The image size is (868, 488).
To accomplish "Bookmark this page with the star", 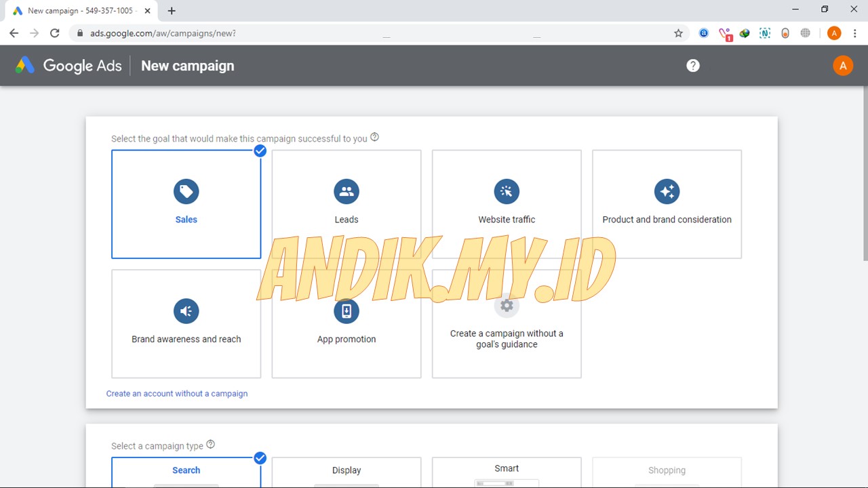I will click(678, 33).
